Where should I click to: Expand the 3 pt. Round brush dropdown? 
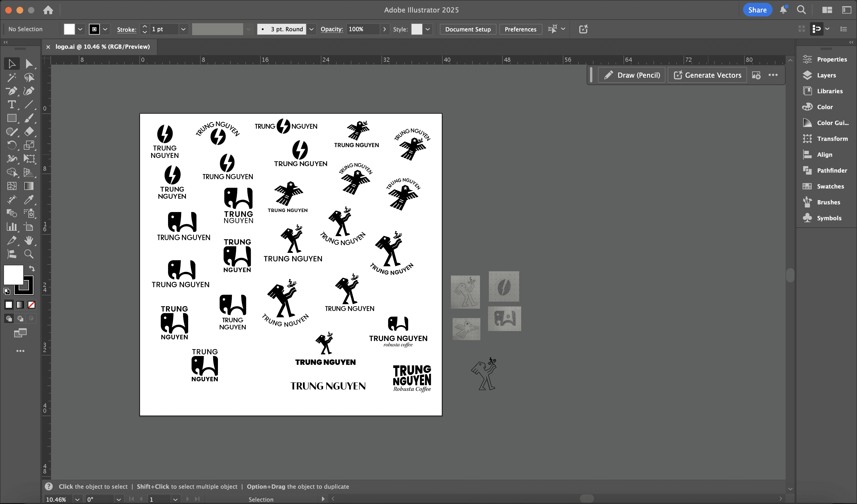[x=311, y=29]
